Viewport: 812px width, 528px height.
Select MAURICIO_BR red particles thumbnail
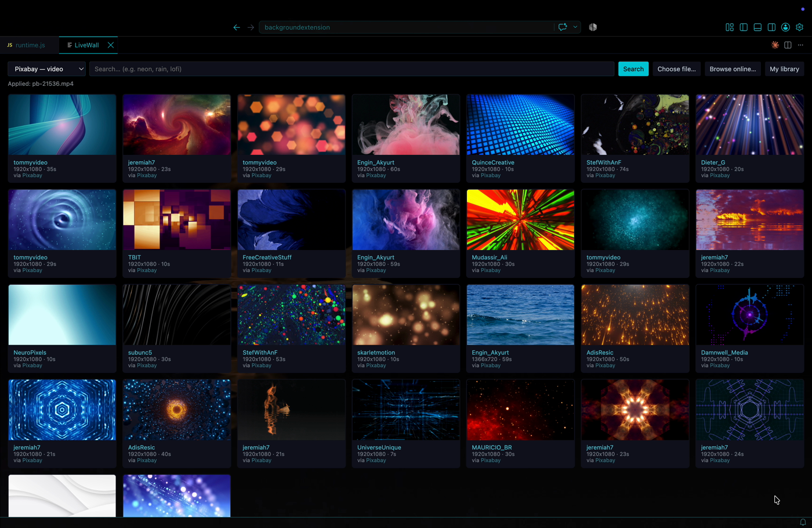pyautogui.click(x=520, y=410)
